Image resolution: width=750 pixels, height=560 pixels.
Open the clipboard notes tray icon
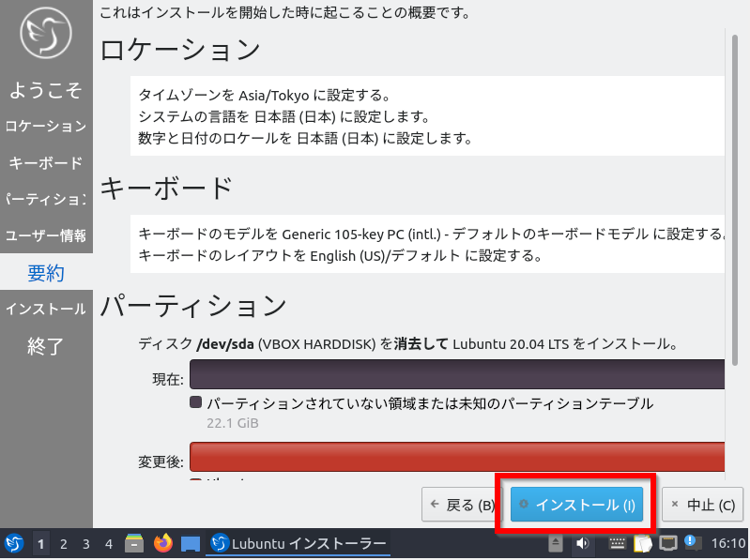point(643,543)
